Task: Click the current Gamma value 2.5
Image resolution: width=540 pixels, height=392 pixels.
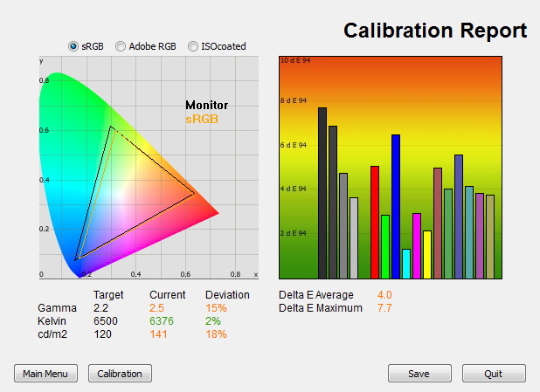Action: (156, 307)
